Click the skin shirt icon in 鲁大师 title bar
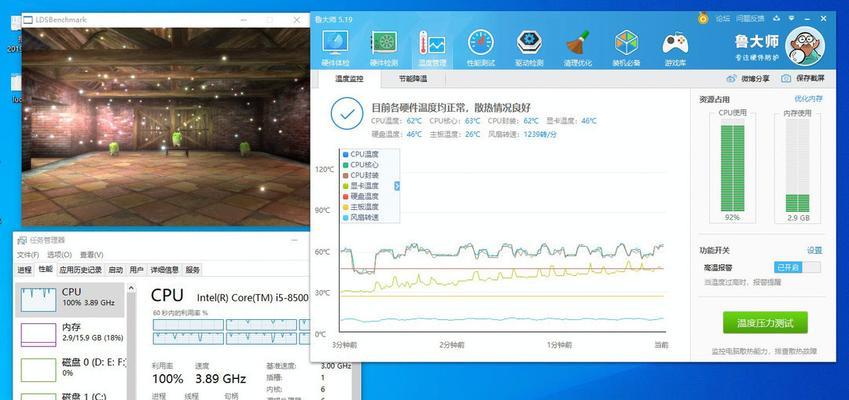Image resolution: width=849 pixels, height=400 pixels. (777, 18)
